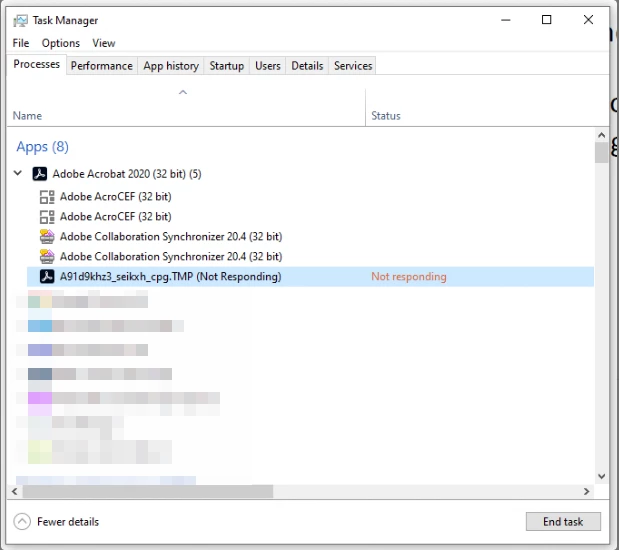Click the sort arrow above the Name column
This screenshot has width=619, height=550.
tap(183, 92)
